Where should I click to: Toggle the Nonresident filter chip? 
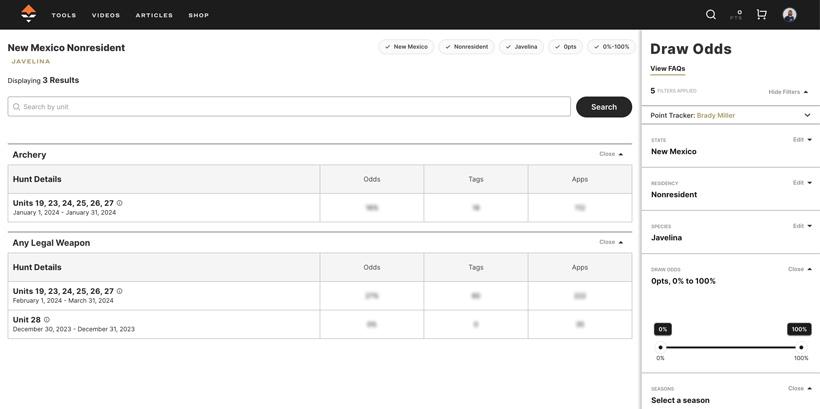pos(466,47)
